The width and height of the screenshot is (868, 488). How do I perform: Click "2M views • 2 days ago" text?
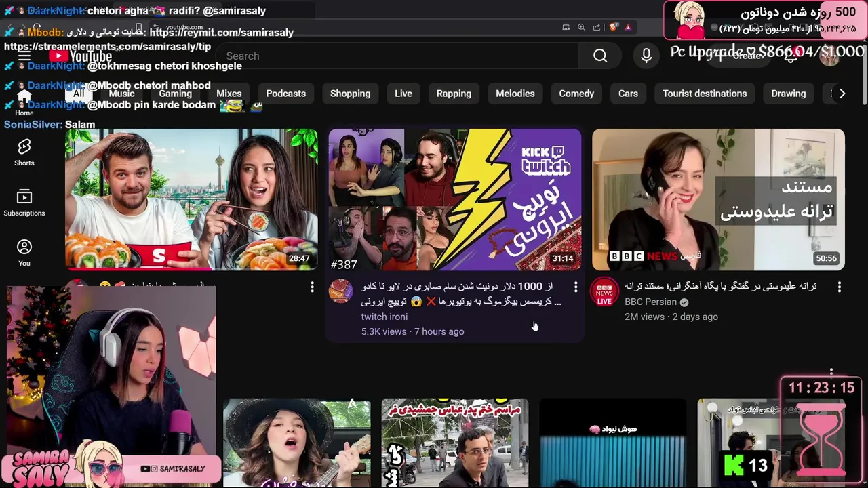coord(671,317)
